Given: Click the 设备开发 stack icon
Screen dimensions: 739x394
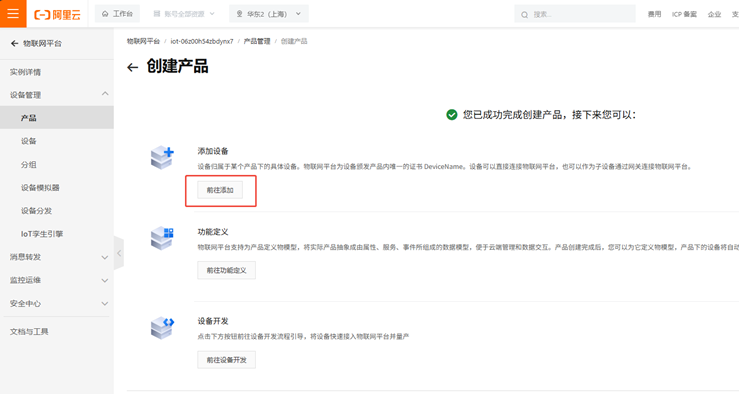Looking at the screenshot, I should 163,328.
